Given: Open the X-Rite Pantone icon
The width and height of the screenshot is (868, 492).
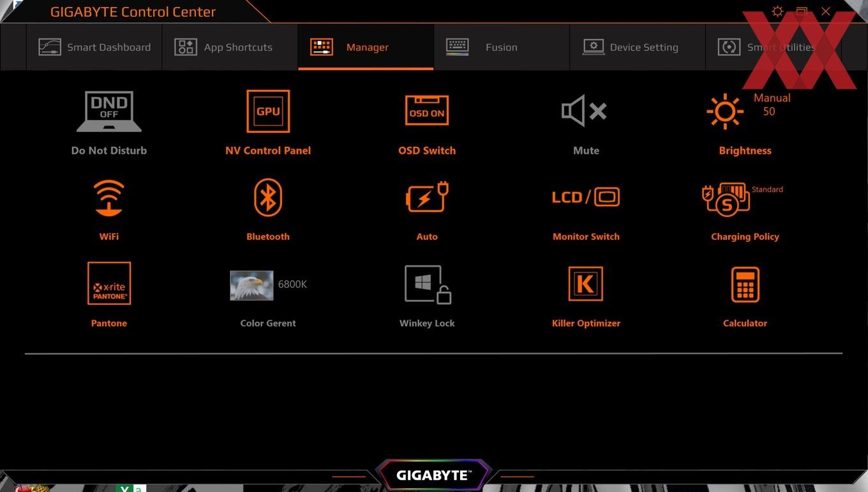Looking at the screenshot, I should tap(109, 283).
